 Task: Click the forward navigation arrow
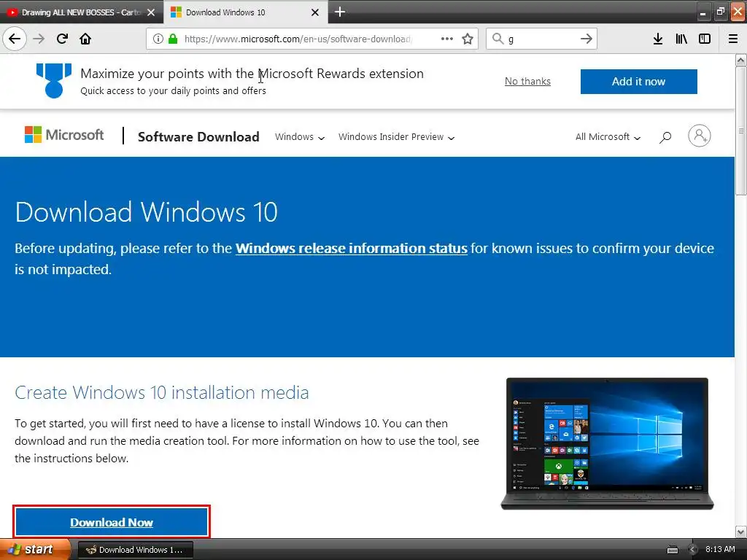point(39,39)
